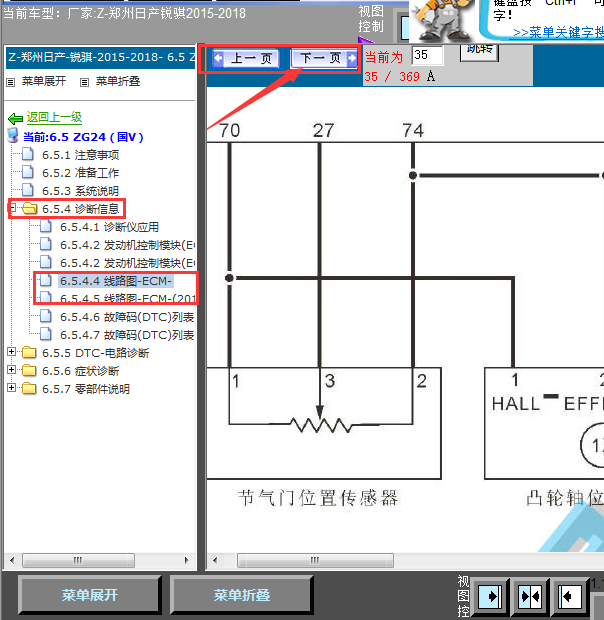The height and width of the screenshot is (620, 604).
Task: Click the page counter text 35 / 369
Action: click(392, 77)
